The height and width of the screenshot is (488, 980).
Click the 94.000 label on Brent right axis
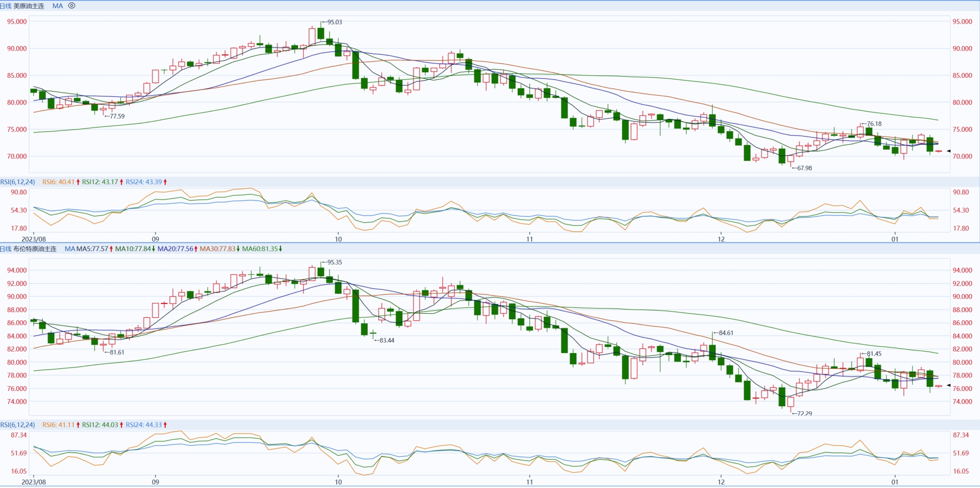(x=962, y=271)
